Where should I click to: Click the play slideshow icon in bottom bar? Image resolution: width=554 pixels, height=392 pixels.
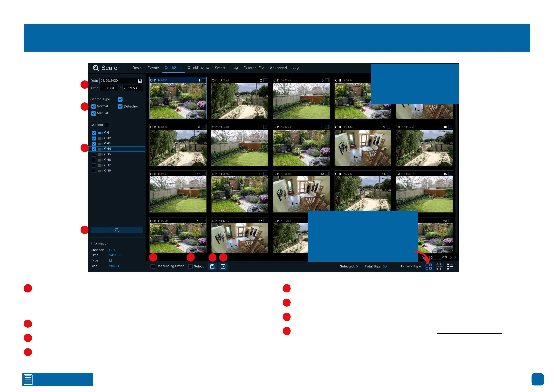pyautogui.click(x=223, y=267)
